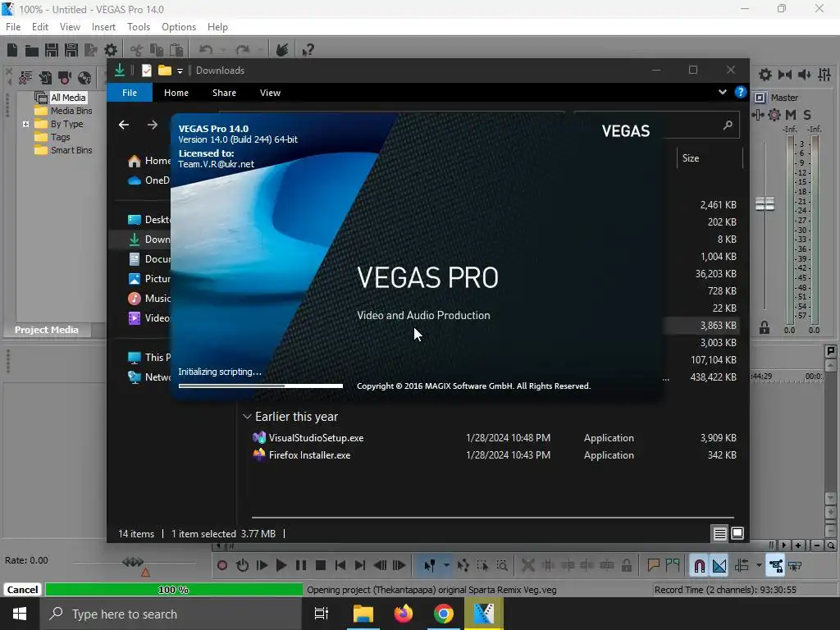Click the Extract Audio from CD icon
Viewport: 840px width, 630px height.
tap(84, 78)
